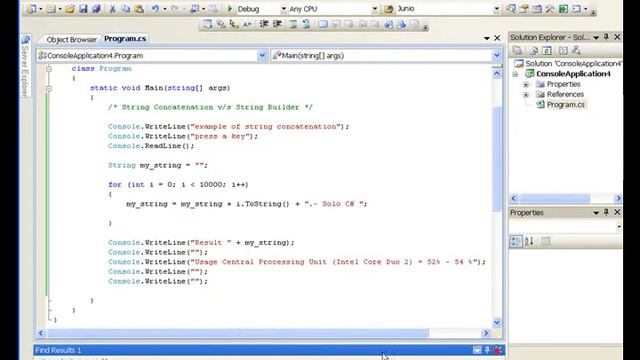Comment out the selected lines
Screen dimensions: 640x360
293,24
